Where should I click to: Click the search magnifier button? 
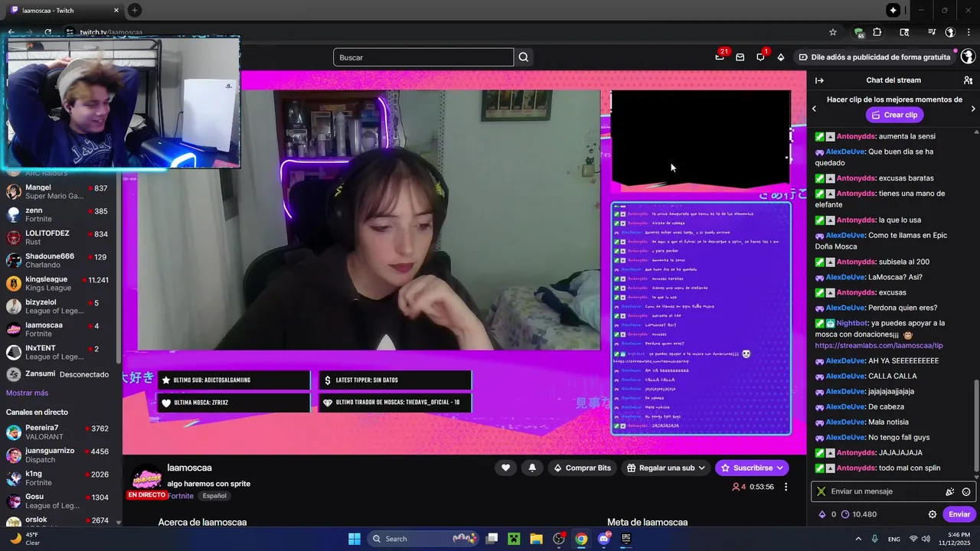tap(524, 57)
